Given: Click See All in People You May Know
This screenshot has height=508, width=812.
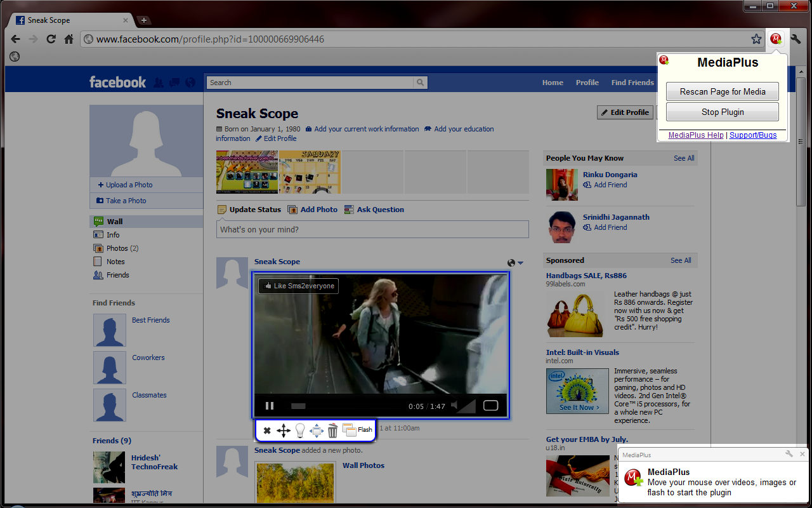Looking at the screenshot, I should point(684,158).
